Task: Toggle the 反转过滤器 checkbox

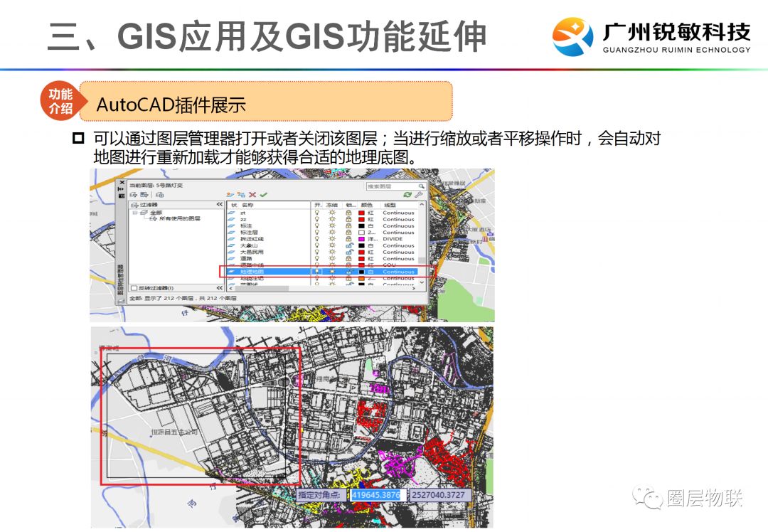Action: click(x=134, y=288)
